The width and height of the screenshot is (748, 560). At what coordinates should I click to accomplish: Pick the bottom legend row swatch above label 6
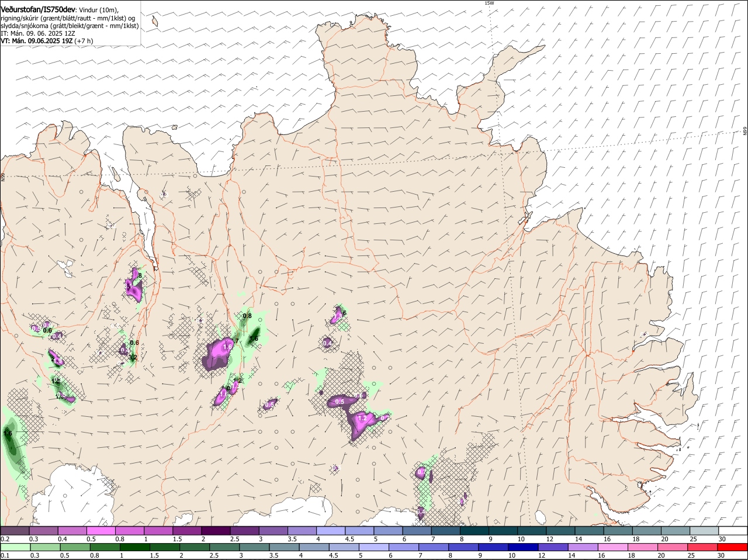coord(404,547)
